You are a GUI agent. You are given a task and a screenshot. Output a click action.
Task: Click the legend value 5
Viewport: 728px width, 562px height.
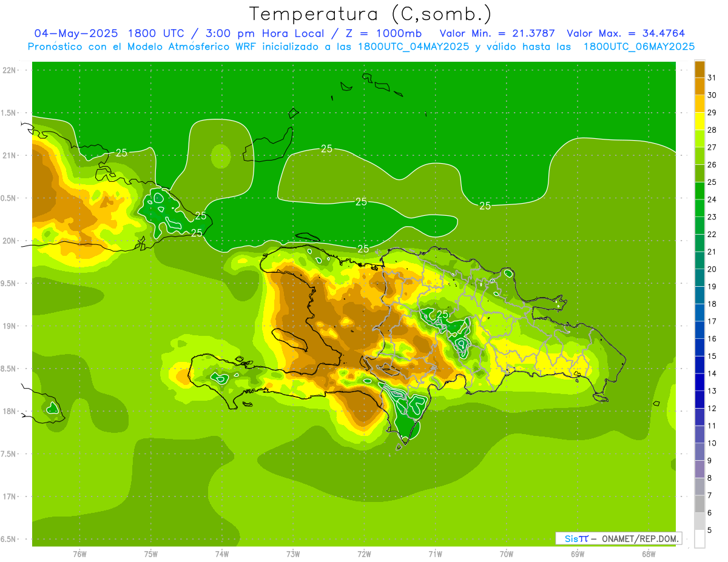click(709, 530)
